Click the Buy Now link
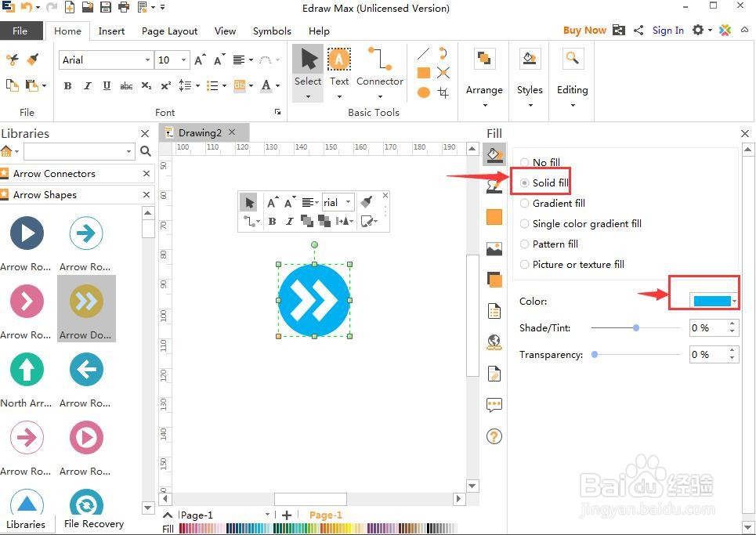This screenshot has width=756, height=535. point(585,31)
